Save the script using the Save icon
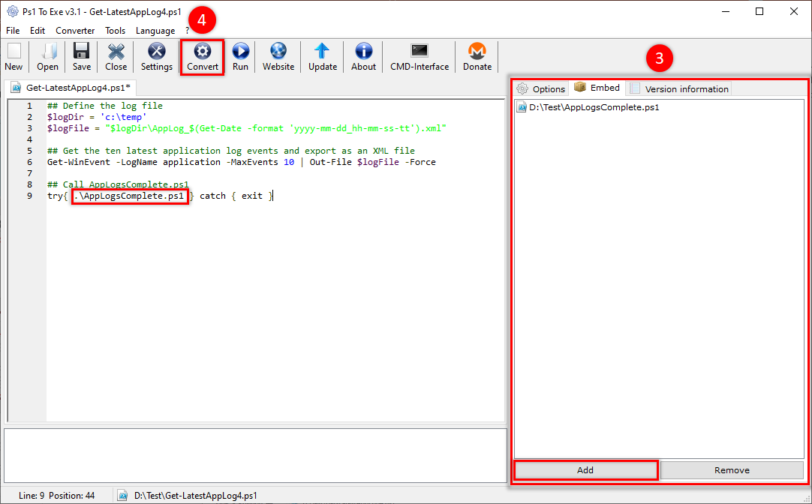Viewport: 812px width, 504px height. [81, 51]
